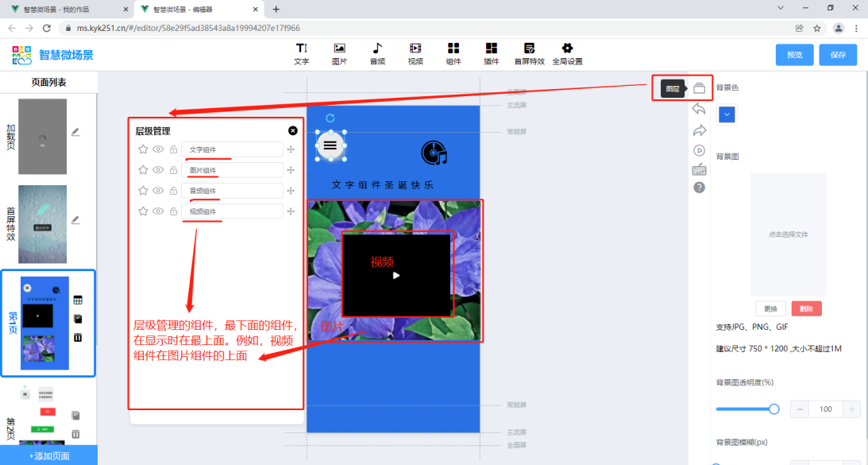Open the 组件 components menu
Screen dimensions: 868x465
click(x=453, y=53)
